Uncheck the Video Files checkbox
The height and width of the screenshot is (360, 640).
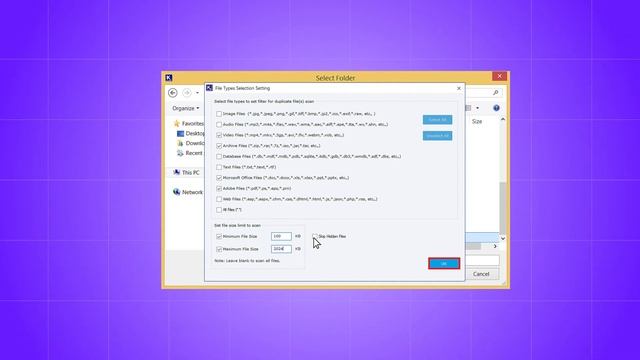pyautogui.click(x=219, y=135)
